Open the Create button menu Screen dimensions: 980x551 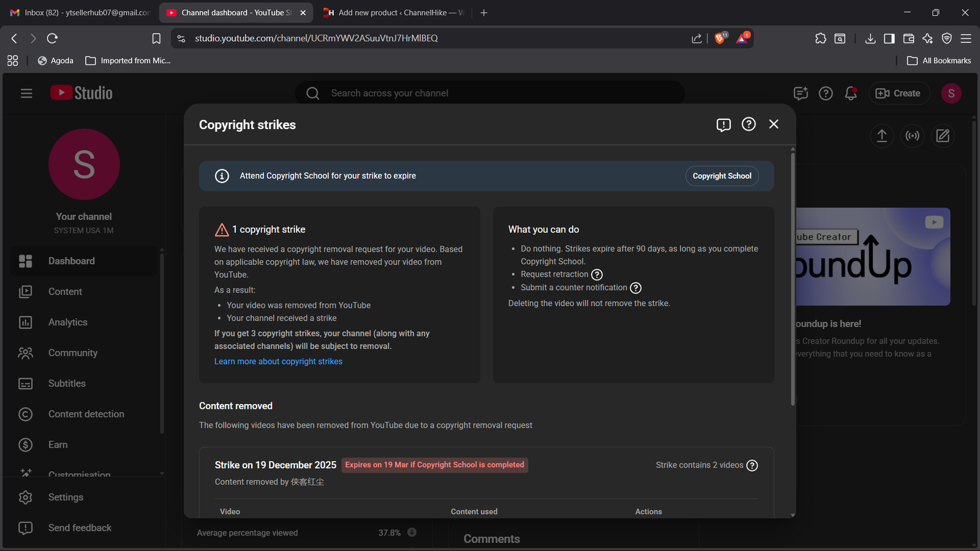point(898,93)
